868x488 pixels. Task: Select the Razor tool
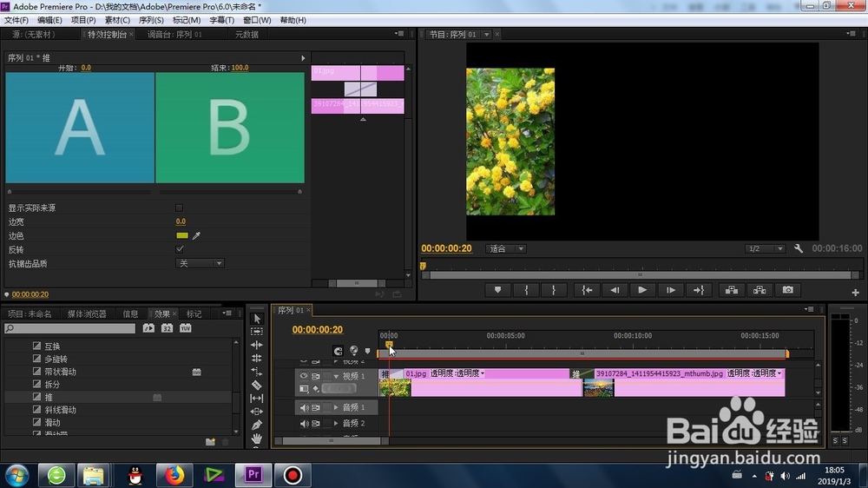point(257,385)
